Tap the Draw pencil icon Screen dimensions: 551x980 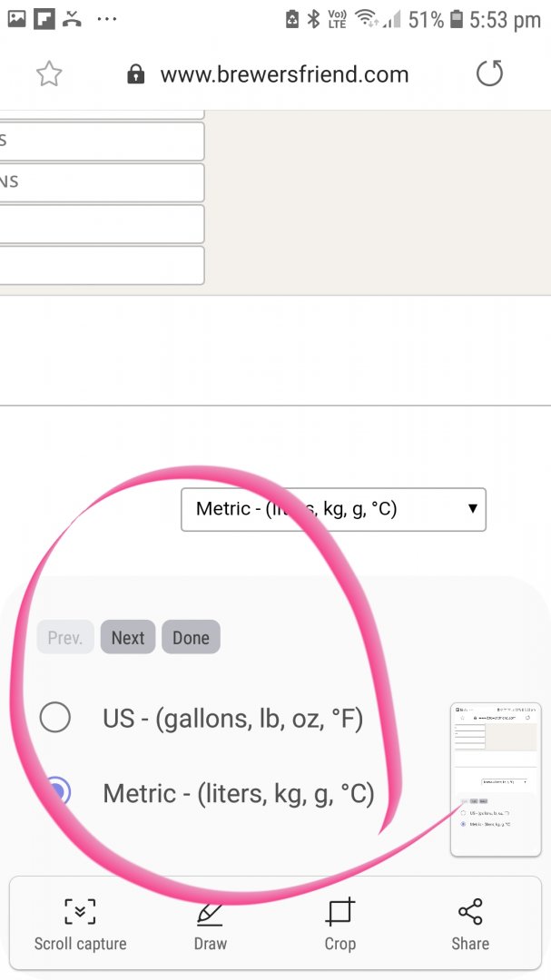[x=210, y=912]
